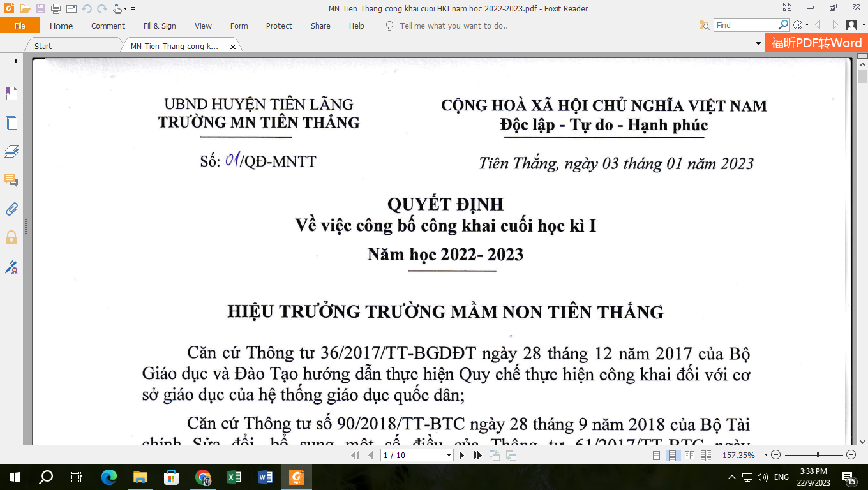This screenshot has width=868, height=490.
Task: Open the Digital Signatures panel in sidebar
Action: tap(11, 267)
